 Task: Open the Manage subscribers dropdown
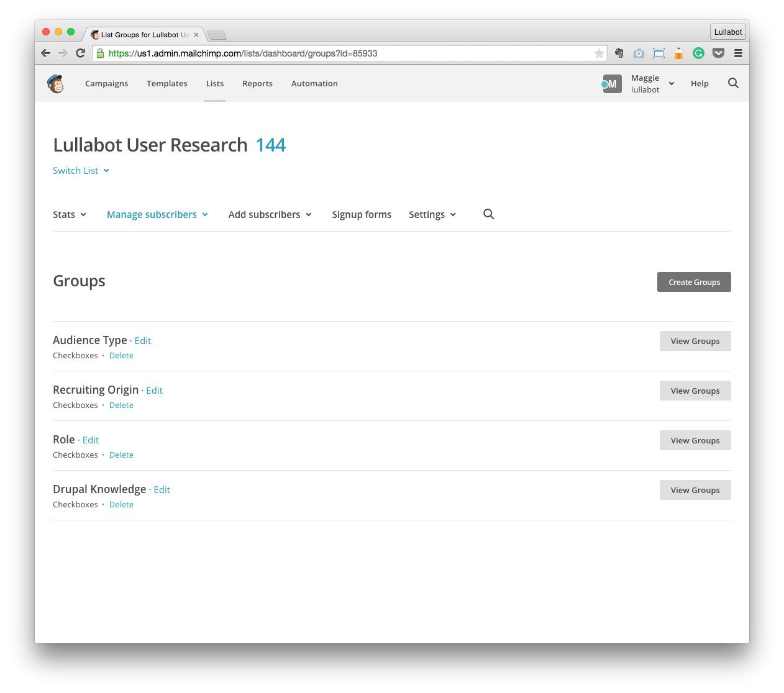(x=157, y=215)
